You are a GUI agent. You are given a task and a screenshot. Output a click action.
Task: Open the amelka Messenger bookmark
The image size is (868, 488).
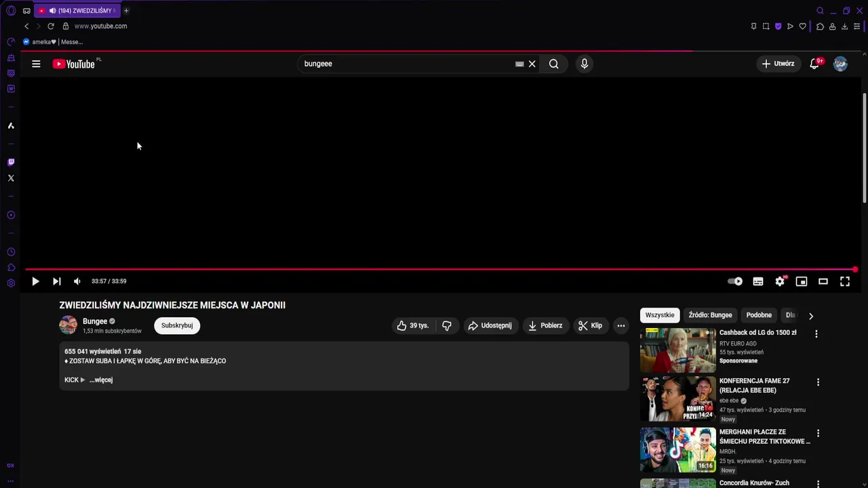[x=53, y=42]
